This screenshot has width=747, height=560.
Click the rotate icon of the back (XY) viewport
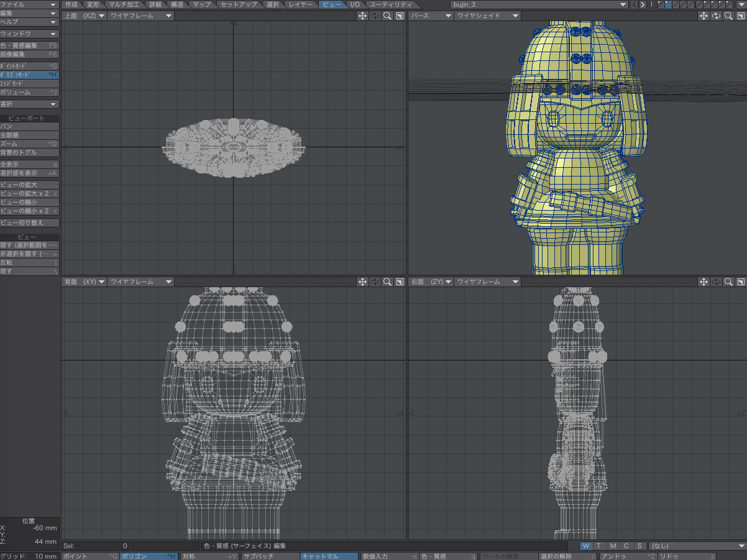point(375,282)
